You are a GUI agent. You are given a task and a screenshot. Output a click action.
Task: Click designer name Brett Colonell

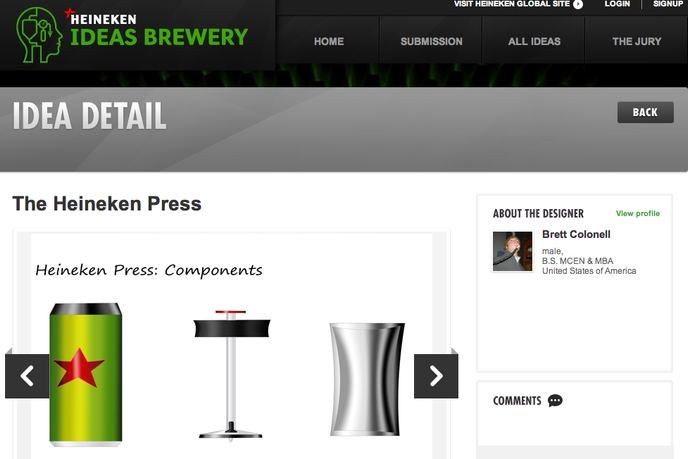click(x=576, y=234)
